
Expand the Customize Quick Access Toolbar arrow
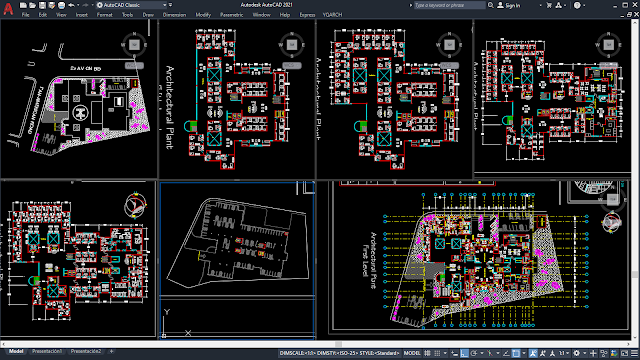(x=171, y=5)
